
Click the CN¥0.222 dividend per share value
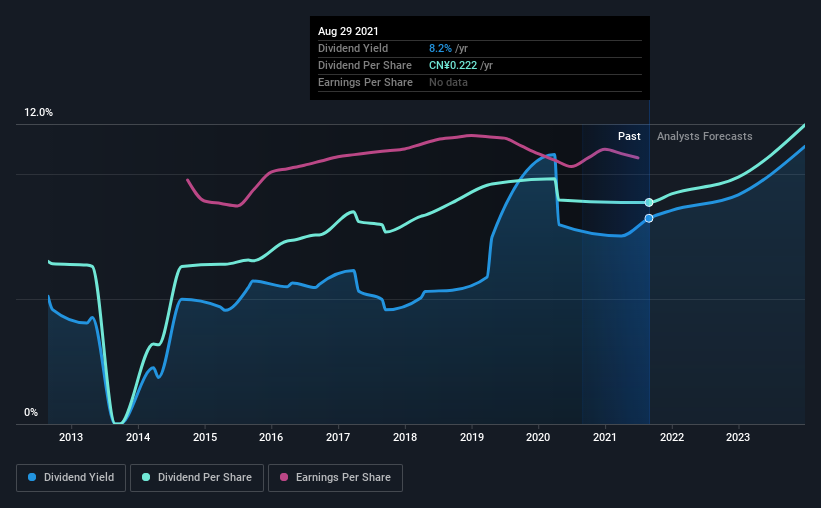pyautogui.click(x=453, y=65)
